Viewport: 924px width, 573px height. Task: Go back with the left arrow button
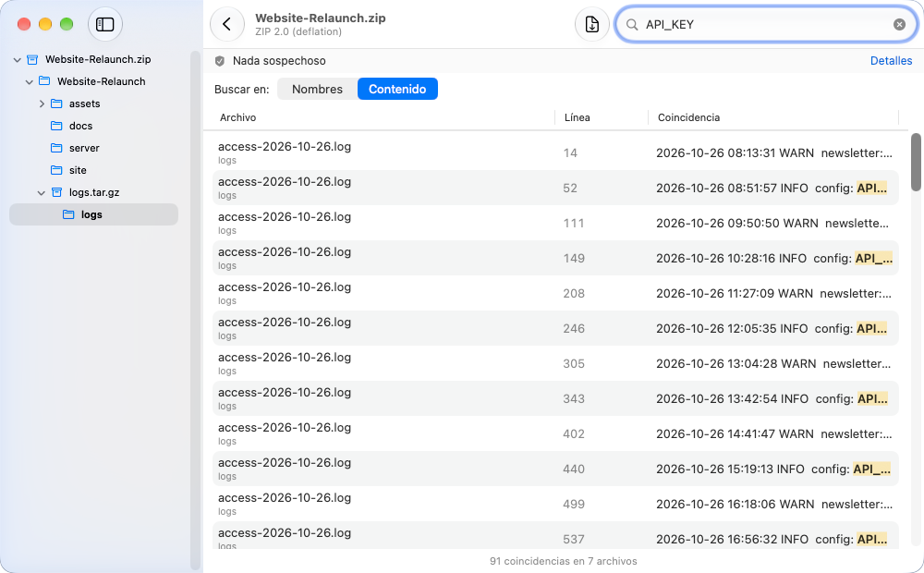[x=227, y=24]
